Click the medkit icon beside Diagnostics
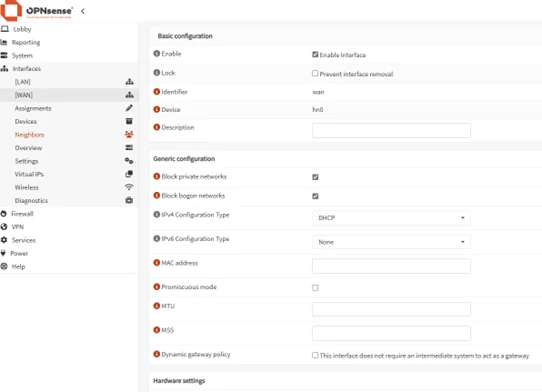Screen dimensions: 542x392 click(129, 200)
